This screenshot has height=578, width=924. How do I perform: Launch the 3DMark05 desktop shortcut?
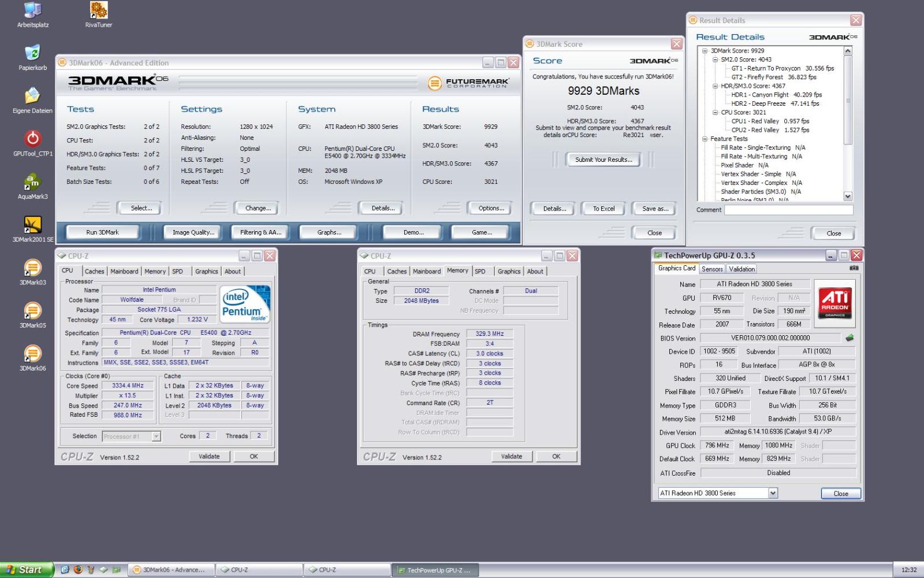click(33, 315)
